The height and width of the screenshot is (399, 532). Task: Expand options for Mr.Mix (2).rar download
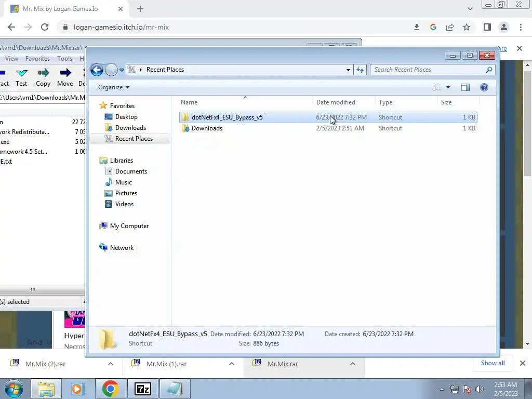(111, 364)
